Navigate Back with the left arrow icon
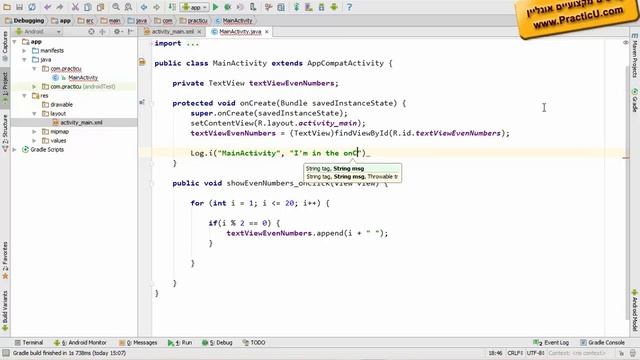 [x=144, y=7]
